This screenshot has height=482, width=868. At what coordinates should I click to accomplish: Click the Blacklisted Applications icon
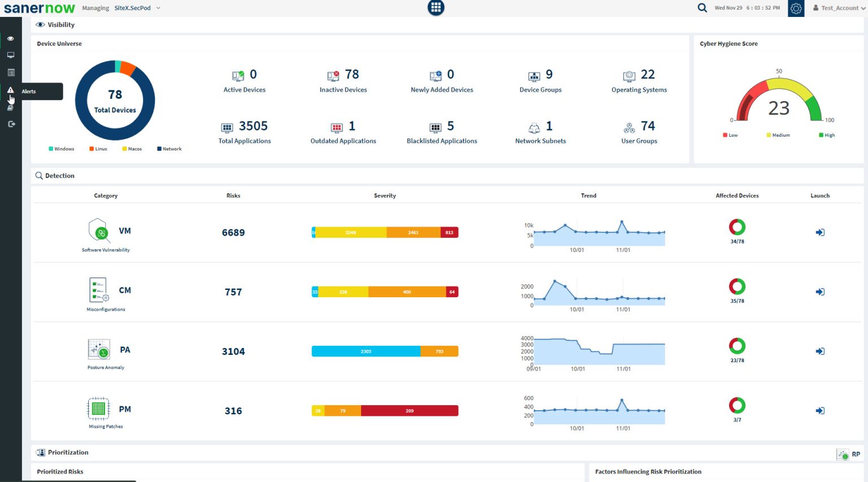tap(435, 128)
